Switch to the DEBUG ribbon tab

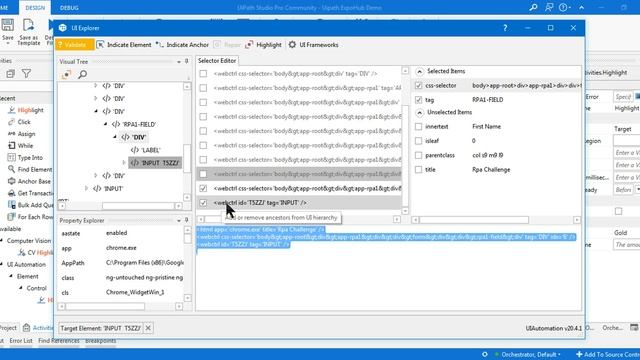coord(69,8)
